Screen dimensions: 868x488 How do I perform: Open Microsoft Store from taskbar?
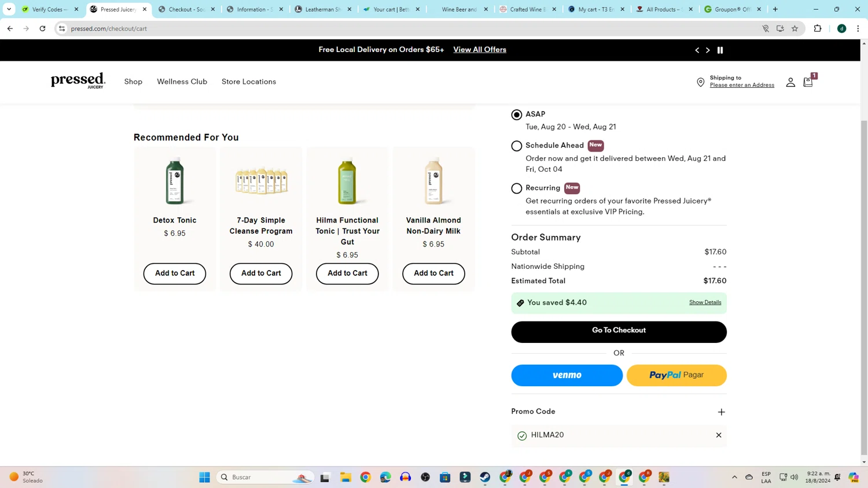(445, 477)
